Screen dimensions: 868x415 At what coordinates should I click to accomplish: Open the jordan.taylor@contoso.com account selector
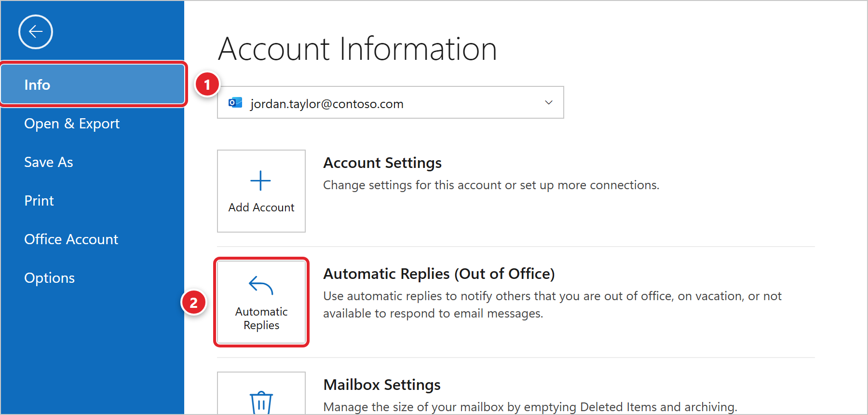(391, 102)
